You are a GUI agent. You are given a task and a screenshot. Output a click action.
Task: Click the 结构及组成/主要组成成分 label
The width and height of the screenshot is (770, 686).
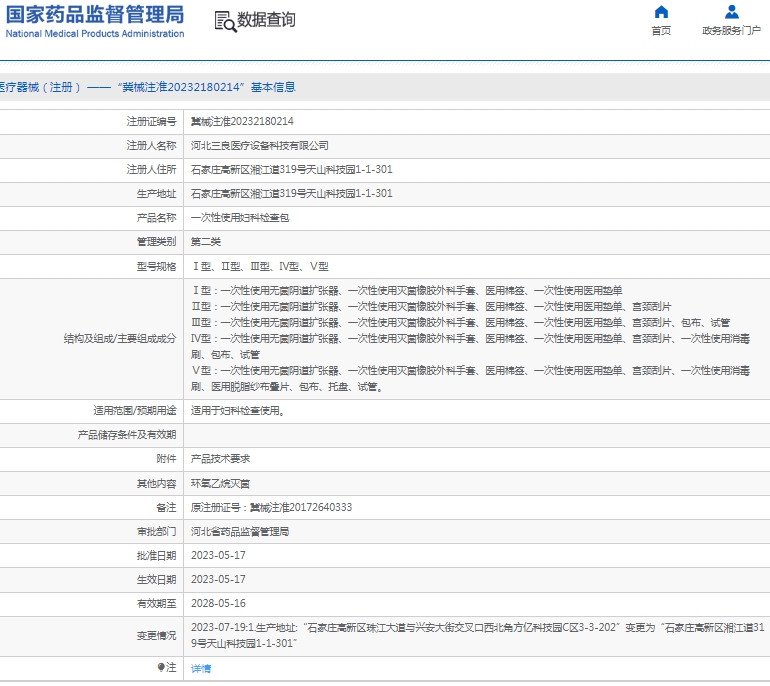(x=120, y=338)
